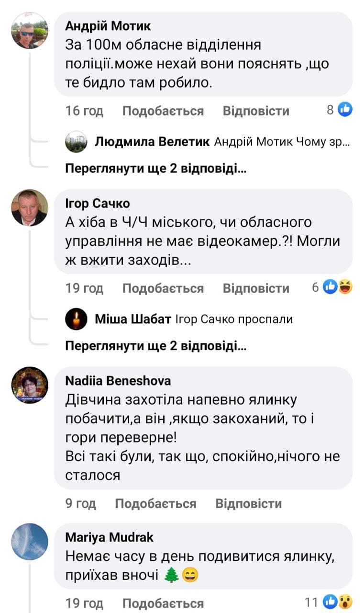Image resolution: width=364 pixels, height=613 pixels.
Task: Click Міша Шабат's candle avatar
Action: point(77,319)
